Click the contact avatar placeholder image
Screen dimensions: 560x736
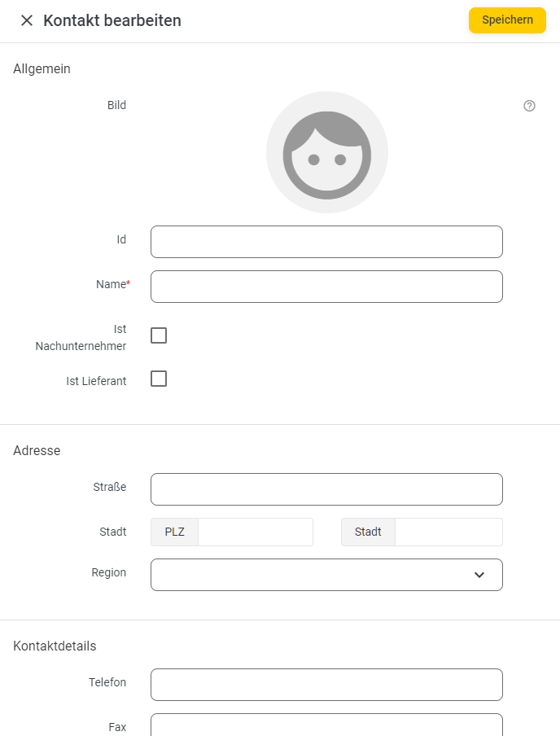click(327, 152)
